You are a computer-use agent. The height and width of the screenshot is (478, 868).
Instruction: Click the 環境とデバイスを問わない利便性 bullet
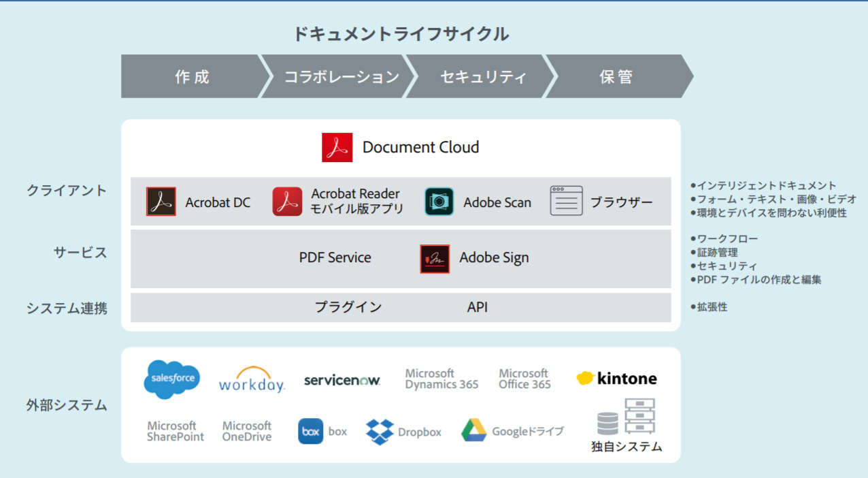768,212
